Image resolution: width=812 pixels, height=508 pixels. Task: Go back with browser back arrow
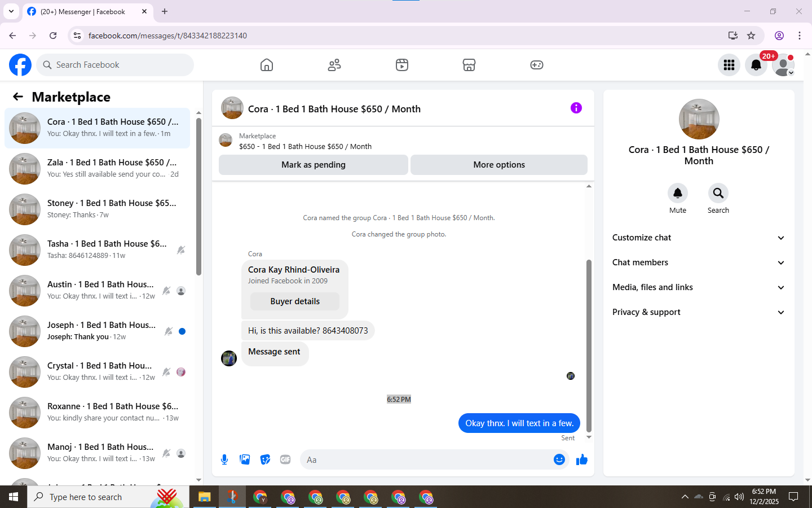[x=12, y=36]
